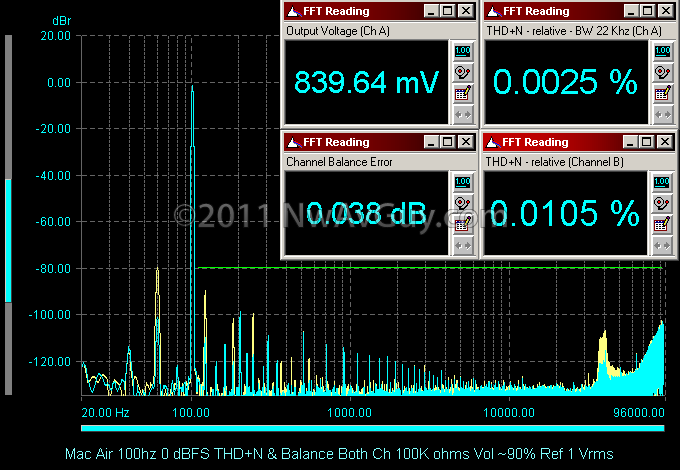Open system menu icon of Output Voltage FFT Reading window
The width and height of the screenshot is (680, 470).
(293, 11)
